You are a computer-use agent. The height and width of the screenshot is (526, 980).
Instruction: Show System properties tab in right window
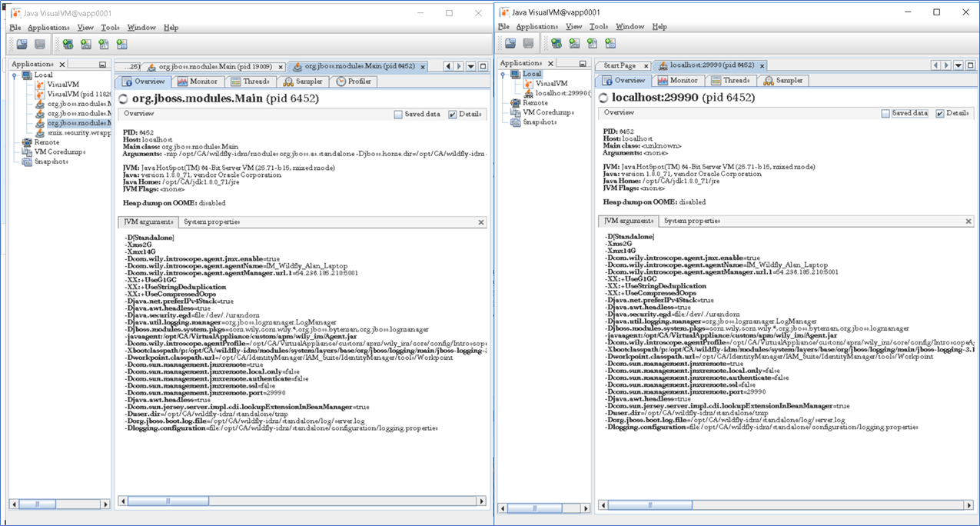pos(692,221)
